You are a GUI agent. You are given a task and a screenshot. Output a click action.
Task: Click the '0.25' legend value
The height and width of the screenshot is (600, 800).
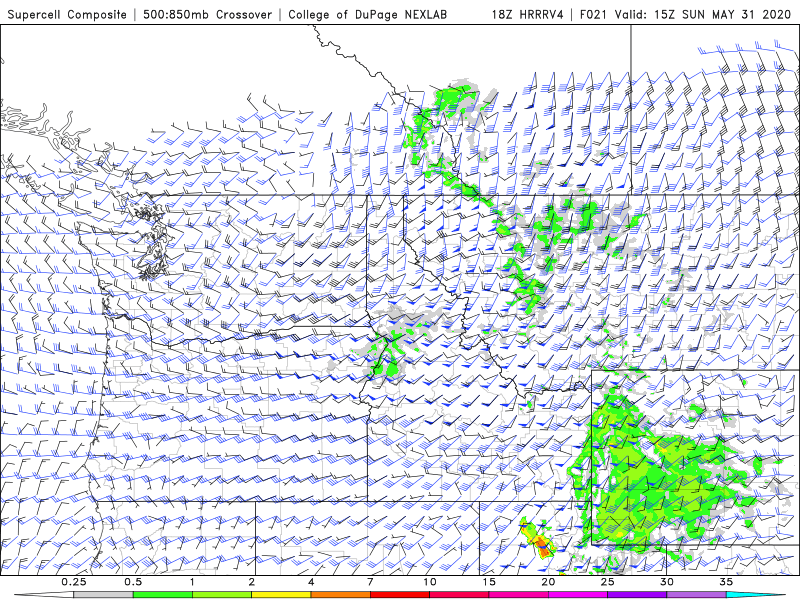(x=73, y=582)
